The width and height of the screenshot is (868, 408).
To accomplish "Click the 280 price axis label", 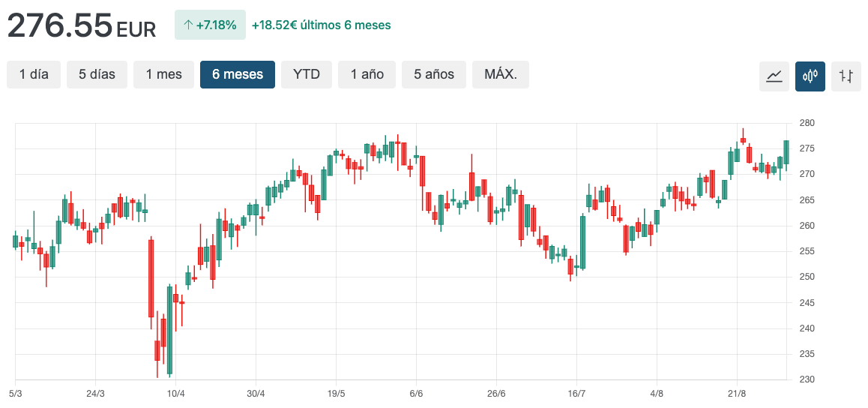I will pyautogui.click(x=807, y=123).
